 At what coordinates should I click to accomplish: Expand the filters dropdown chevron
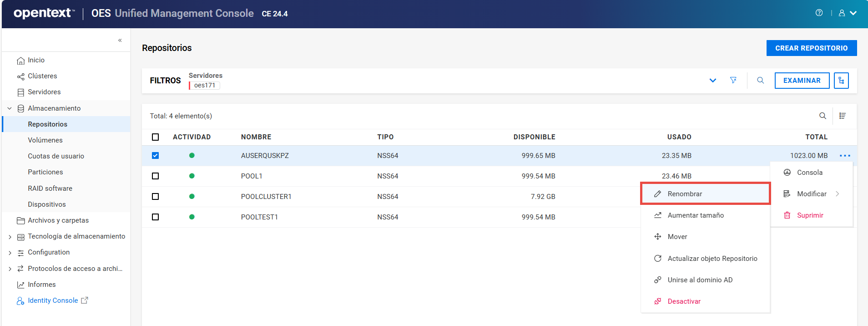point(713,81)
